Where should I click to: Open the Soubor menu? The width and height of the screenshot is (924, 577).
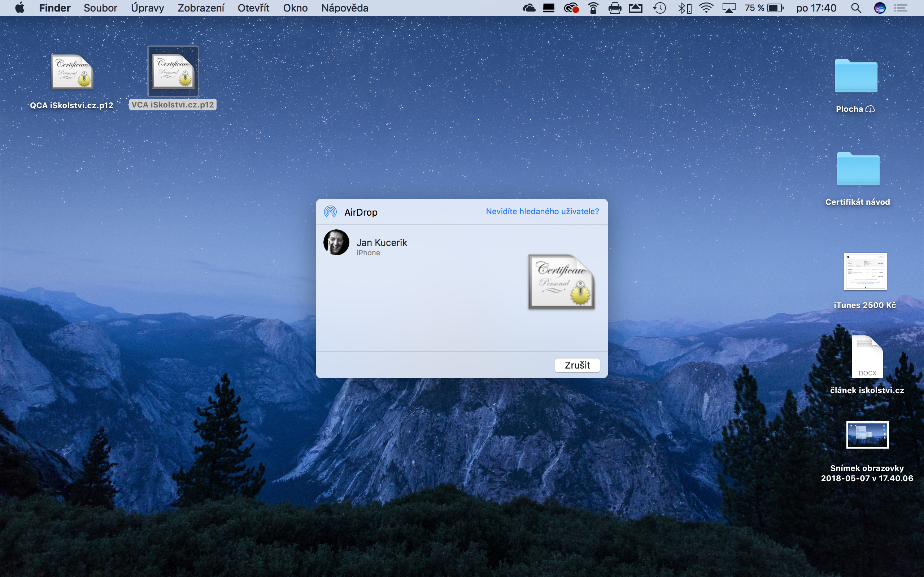point(100,8)
